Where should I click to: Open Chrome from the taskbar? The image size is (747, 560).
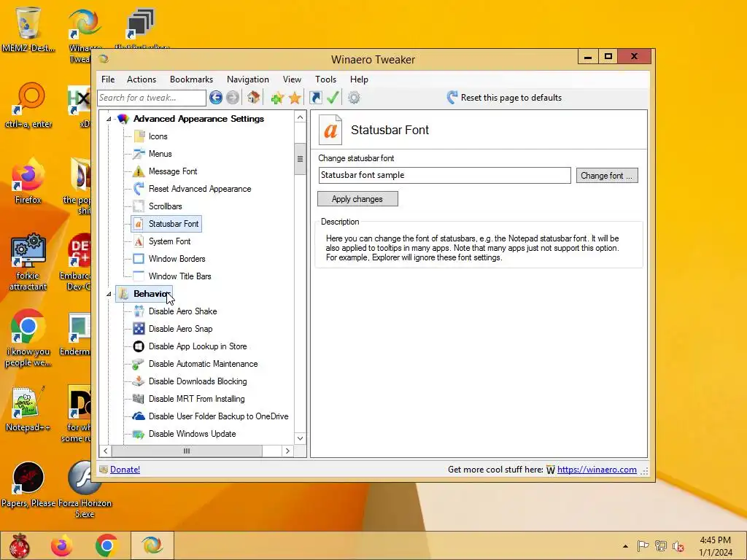point(107,545)
